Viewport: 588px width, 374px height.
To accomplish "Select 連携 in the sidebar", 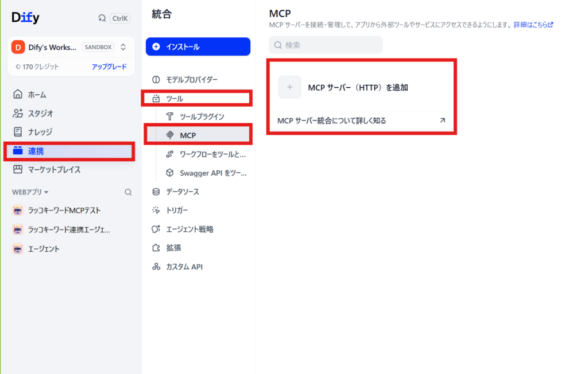I will point(71,151).
